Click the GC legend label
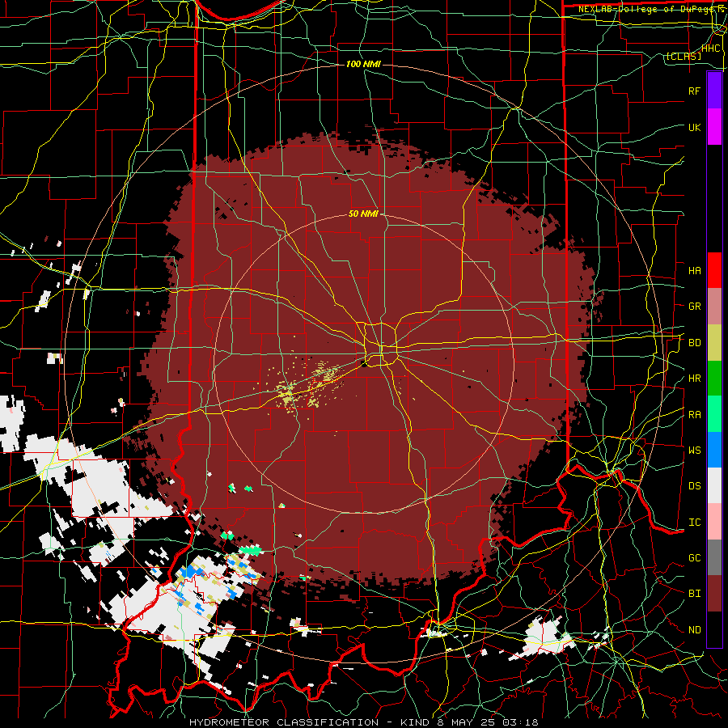 point(694,558)
